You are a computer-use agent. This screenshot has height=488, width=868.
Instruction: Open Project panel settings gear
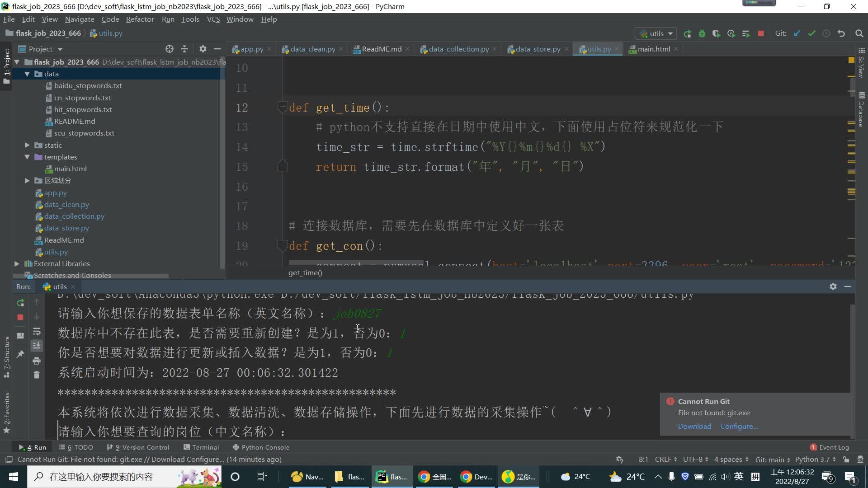[203, 49]
